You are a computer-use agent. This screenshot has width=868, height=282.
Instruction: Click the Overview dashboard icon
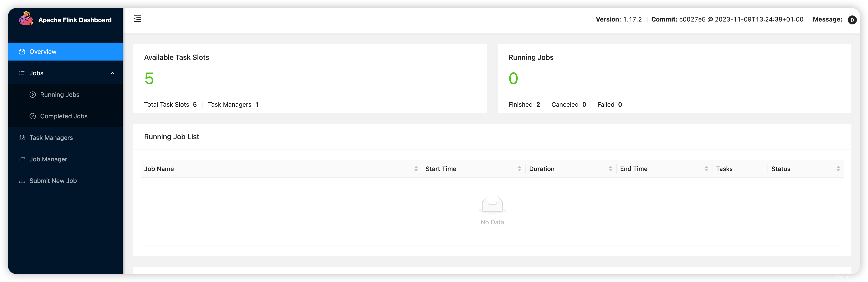coord(22,52)
